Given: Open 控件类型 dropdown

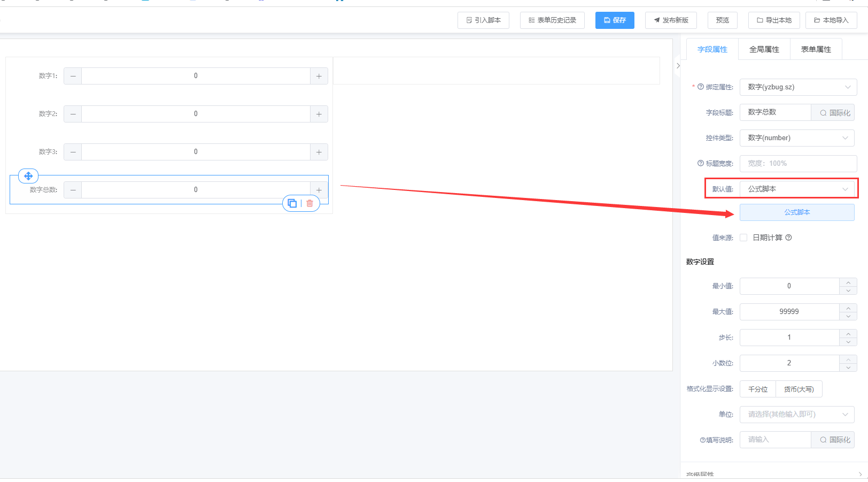Looking at the screenshot, I should (797, 138).
